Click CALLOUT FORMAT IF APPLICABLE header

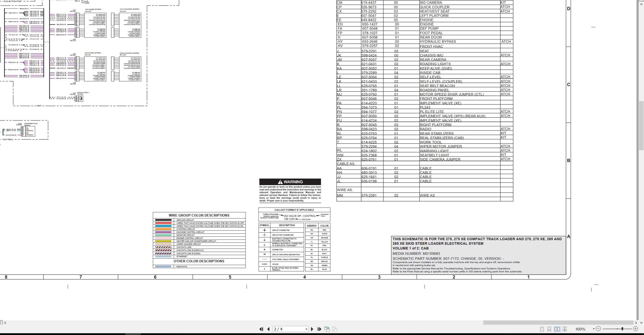(x=294, y=210)
